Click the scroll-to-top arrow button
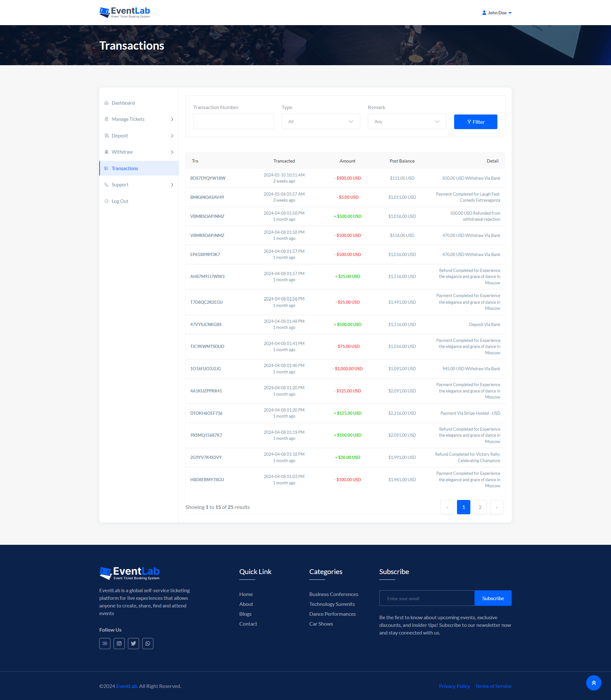611x700 pixels. pos(593,683)
